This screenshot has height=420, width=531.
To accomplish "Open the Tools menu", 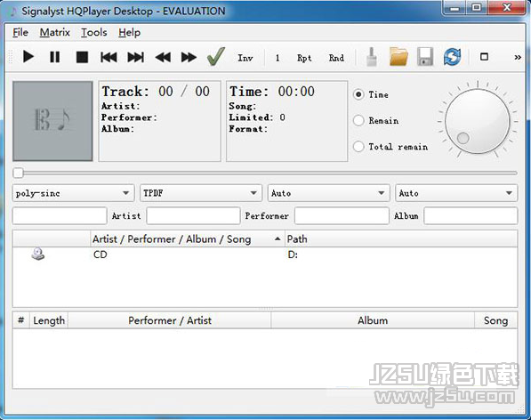I will coord(93,33).
